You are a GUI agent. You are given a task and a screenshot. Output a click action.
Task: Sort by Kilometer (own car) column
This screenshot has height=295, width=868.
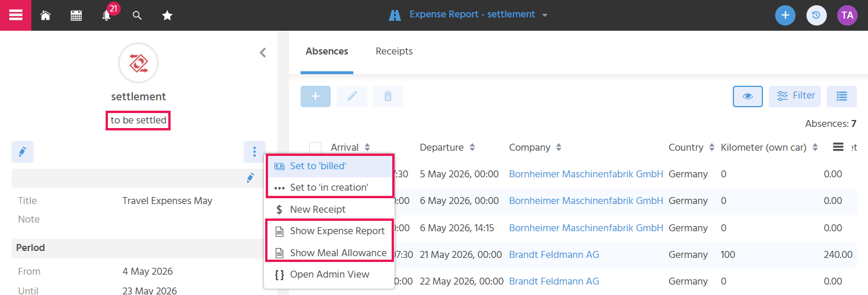click(769, 147)
